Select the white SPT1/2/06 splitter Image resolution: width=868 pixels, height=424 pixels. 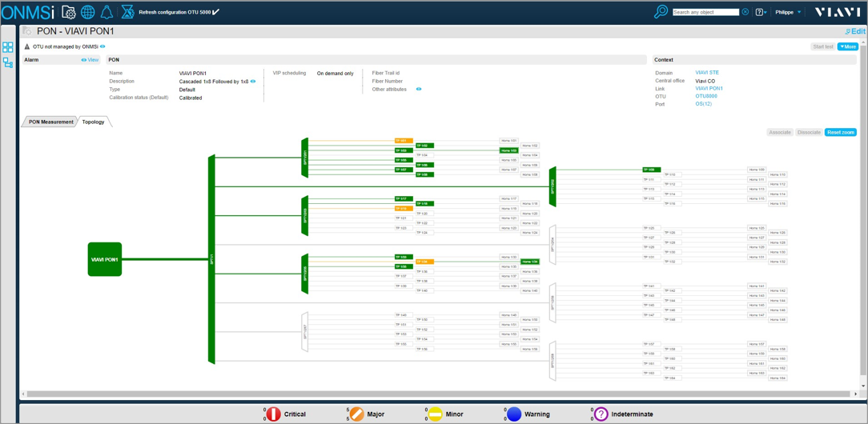(x=552, y=303)
